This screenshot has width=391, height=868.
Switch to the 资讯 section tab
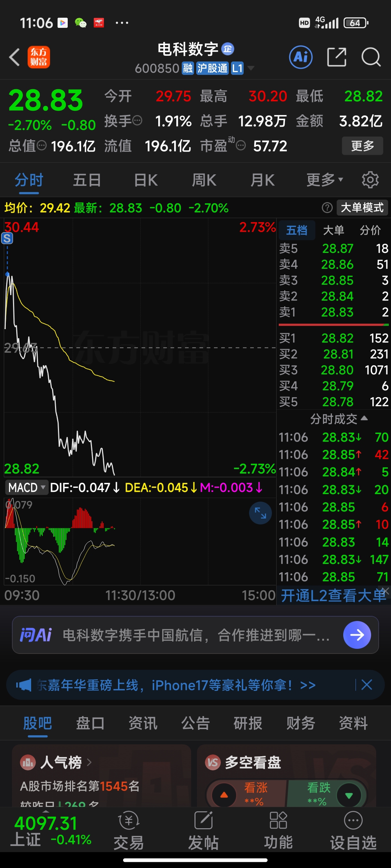[x=143, y=723]
